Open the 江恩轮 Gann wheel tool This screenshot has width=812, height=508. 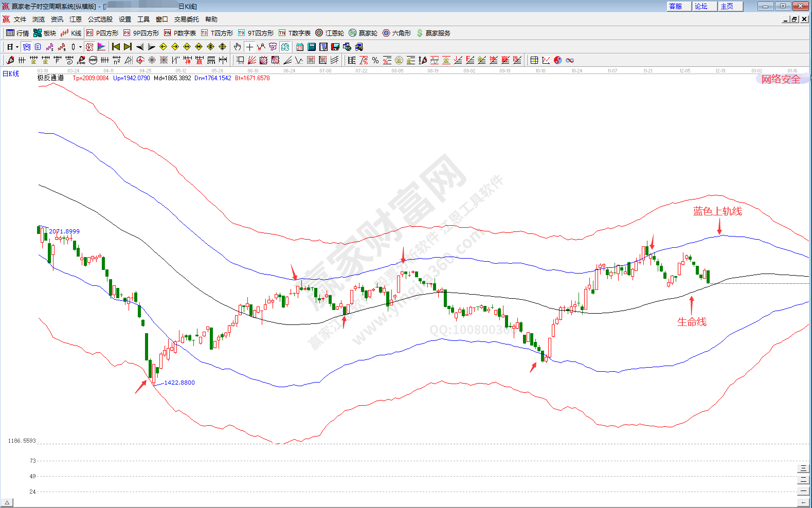[330, 33]
